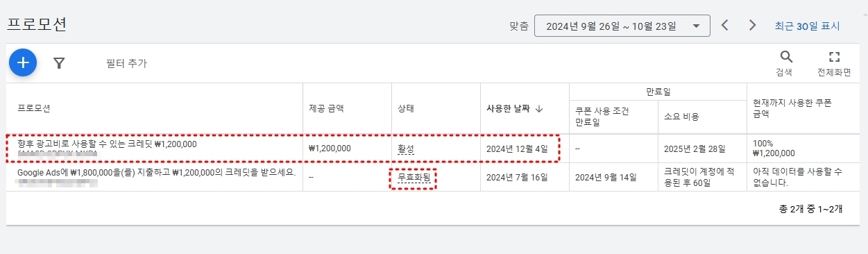This screenshot has height=254, width=868.
Task: Open the filter funnel icon
Action: click(x=60, y=63)
